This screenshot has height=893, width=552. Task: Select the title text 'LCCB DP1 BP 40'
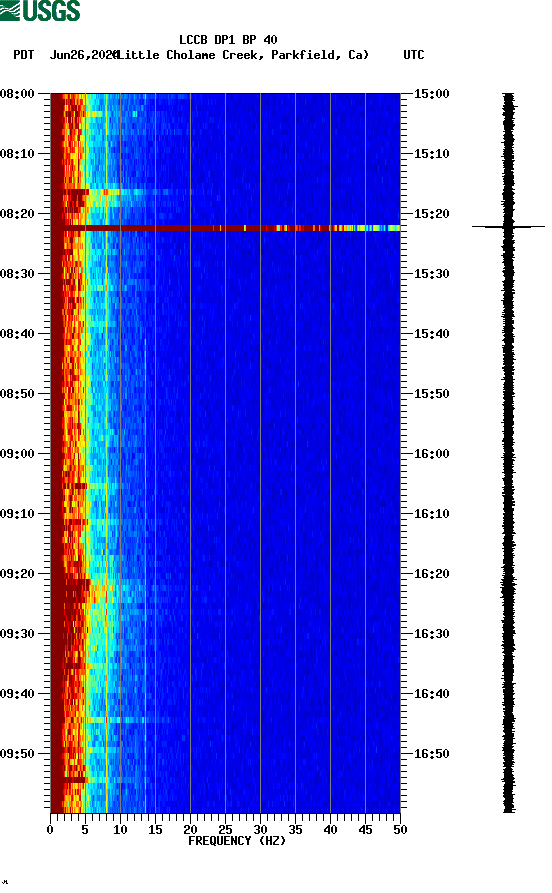click(228, 40)
